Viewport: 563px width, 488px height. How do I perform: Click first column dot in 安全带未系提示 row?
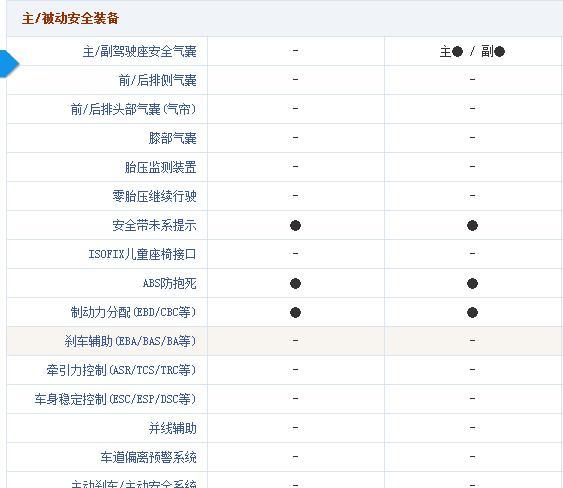[x=295, y=226]
